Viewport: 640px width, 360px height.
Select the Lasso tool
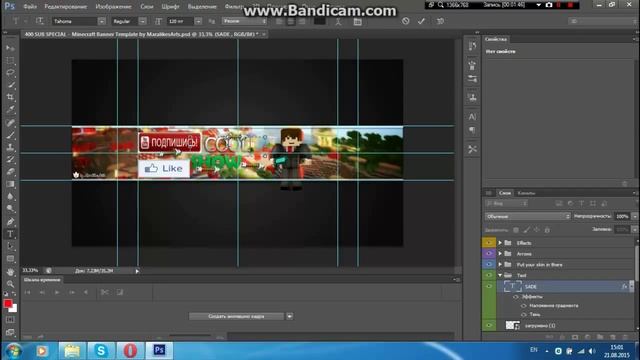(x=10, y=73)
